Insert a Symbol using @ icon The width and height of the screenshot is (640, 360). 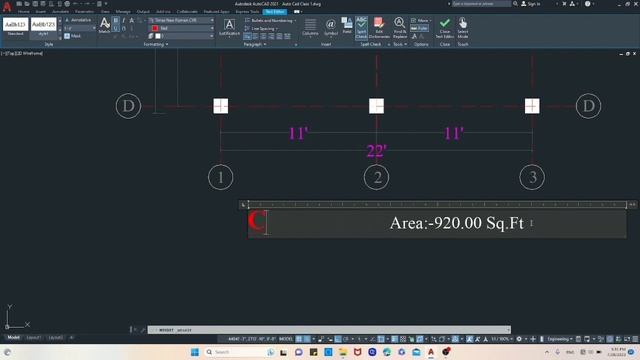click(331, 27)
